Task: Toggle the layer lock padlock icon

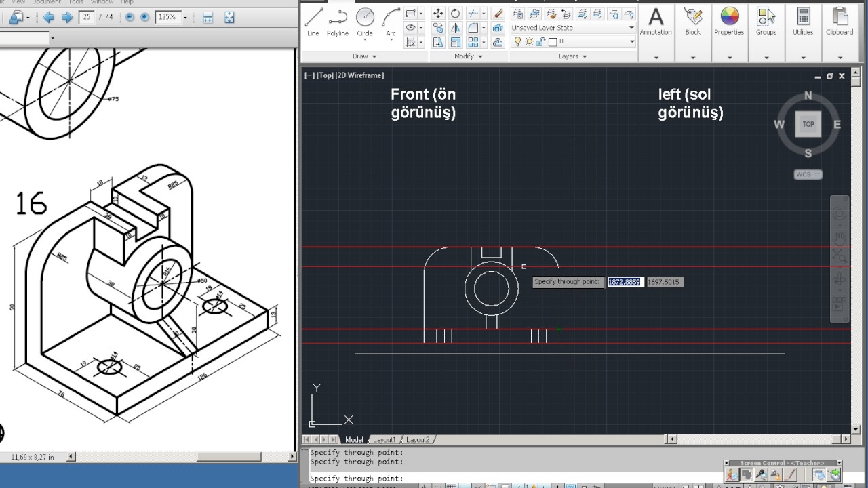Action: (540, 41)
